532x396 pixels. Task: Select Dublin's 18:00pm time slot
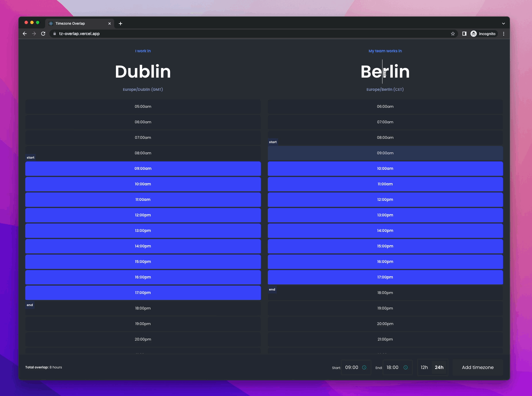pos(143,308)
